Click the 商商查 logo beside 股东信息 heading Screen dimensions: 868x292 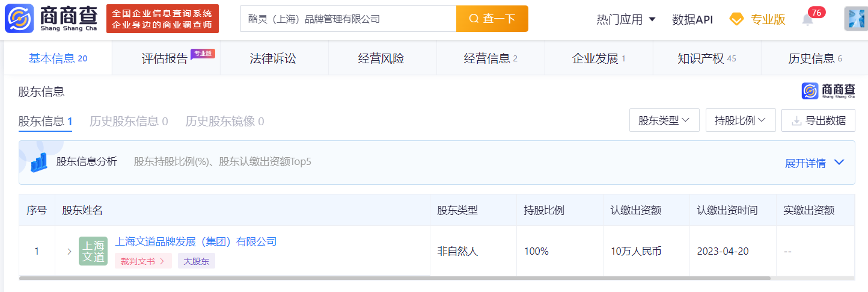828,91
